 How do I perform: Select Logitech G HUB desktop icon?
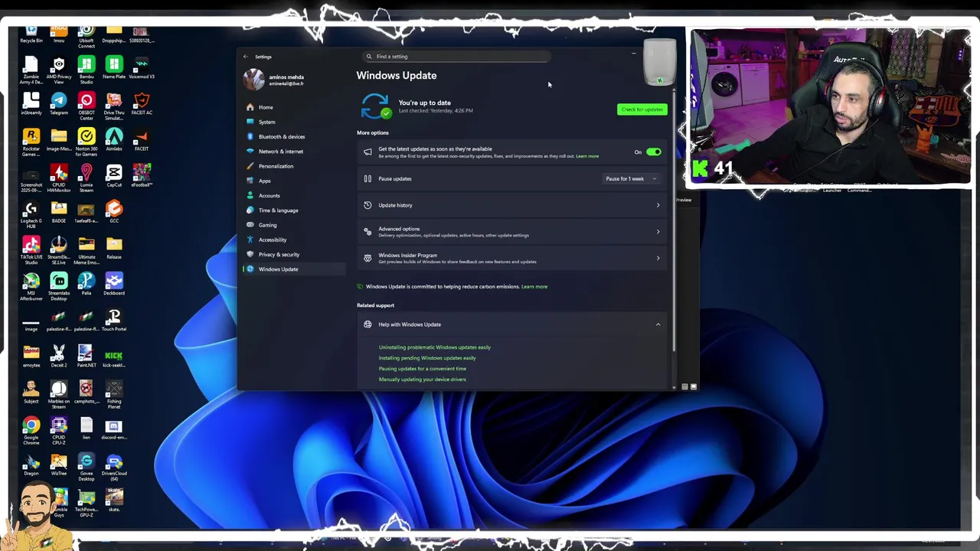[x=31, y=214]
